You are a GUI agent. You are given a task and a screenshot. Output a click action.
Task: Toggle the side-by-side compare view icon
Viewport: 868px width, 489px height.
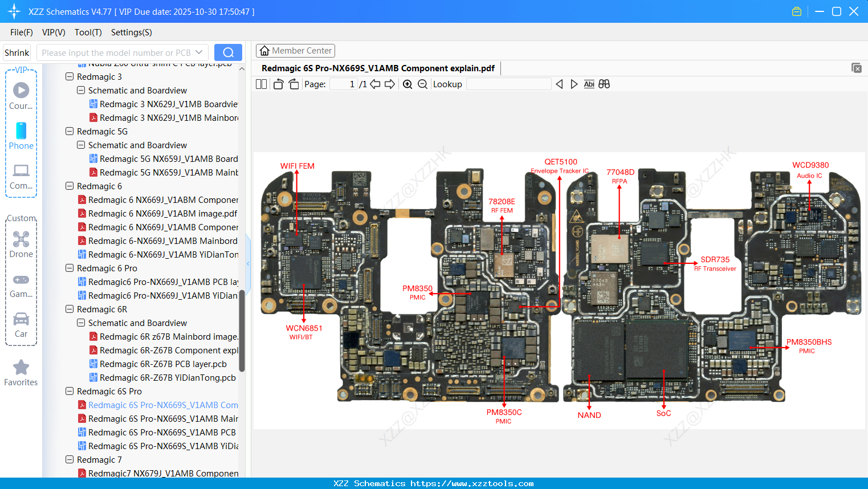click(604, 84)
